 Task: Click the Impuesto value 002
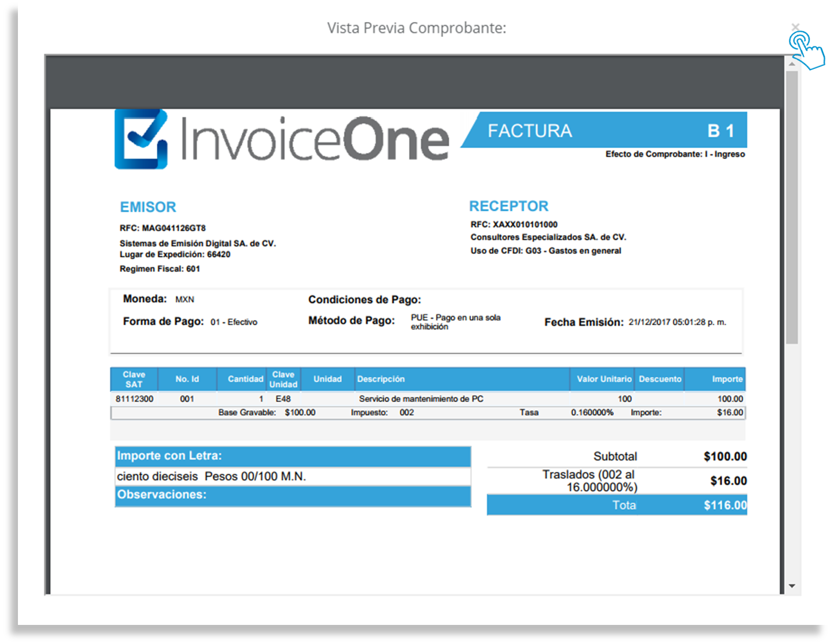tap(407, 413)
